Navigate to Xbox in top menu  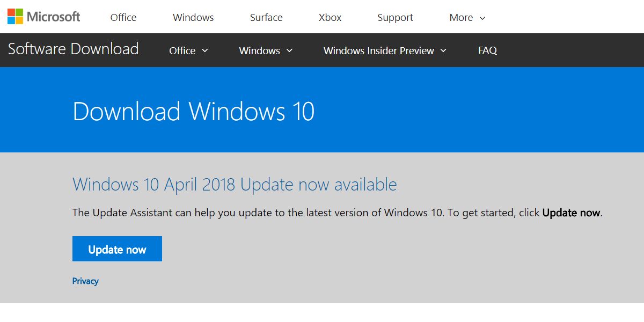(x=330, y=18)
